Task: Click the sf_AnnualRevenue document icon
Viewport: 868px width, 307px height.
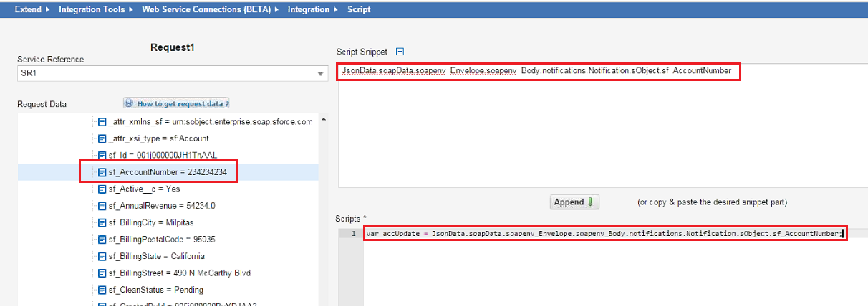Action: [102, 206]
